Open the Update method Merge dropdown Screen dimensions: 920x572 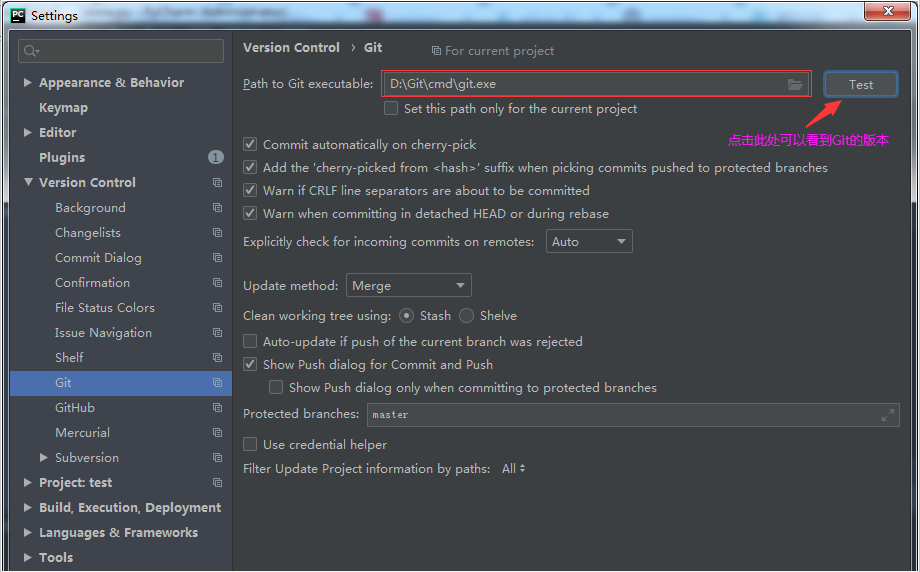pos(409,286)
